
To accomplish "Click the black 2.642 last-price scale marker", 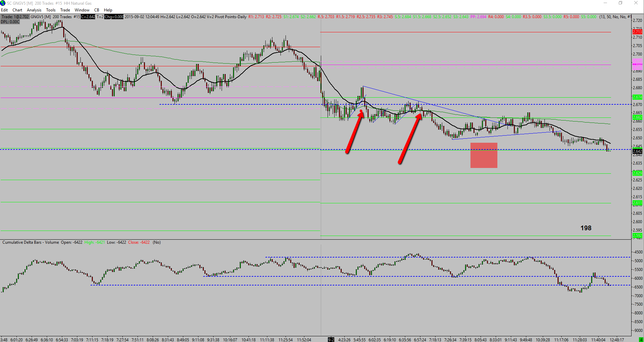I will 637,151.
